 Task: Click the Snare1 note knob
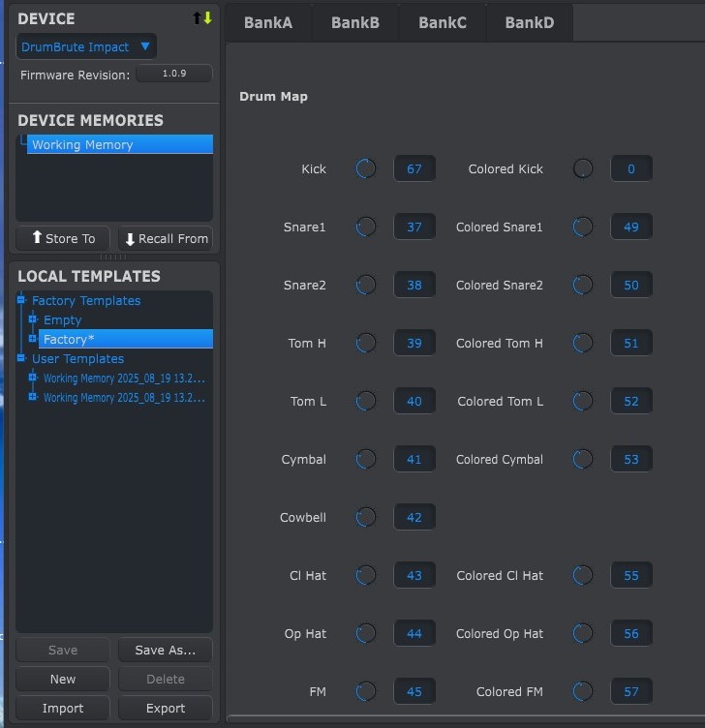tap(366, 227)
